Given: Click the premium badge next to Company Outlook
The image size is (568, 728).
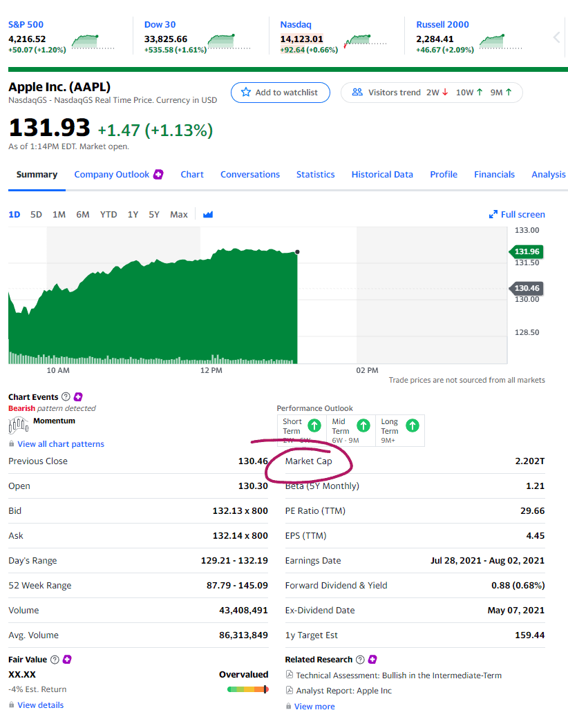Looking at the screenshot, I should 158,175.
